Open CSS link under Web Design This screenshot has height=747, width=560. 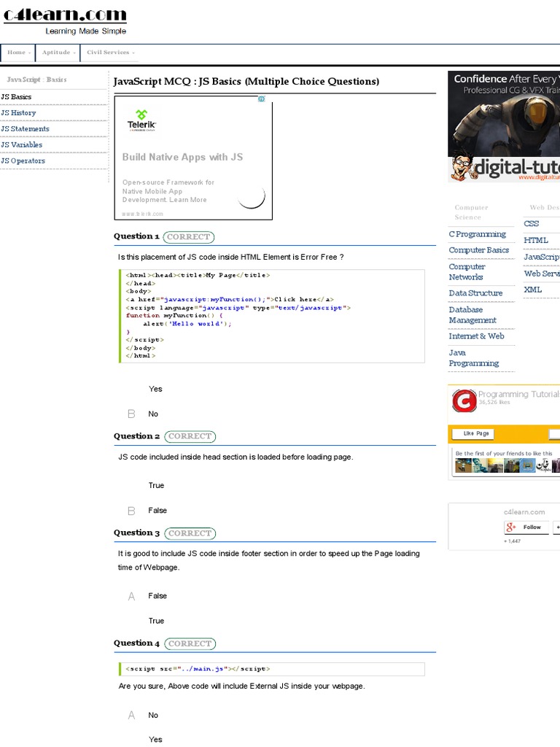(532, 224)
